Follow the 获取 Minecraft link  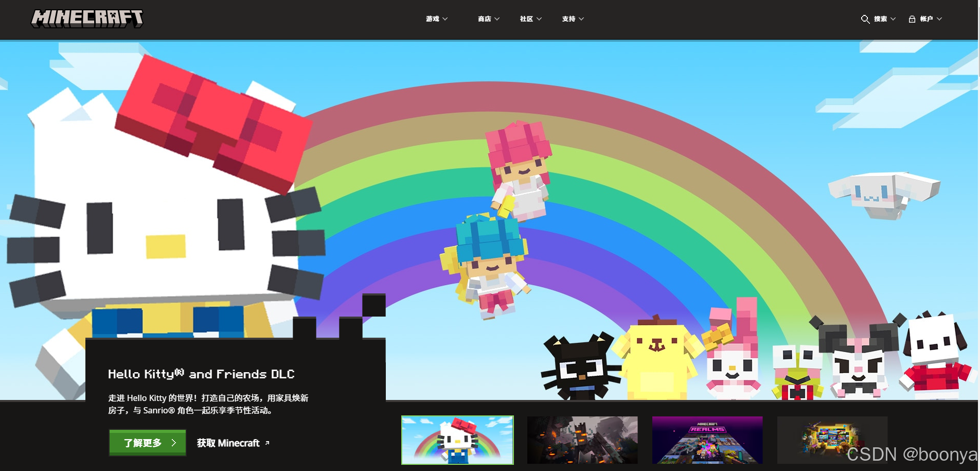point(228,443)
